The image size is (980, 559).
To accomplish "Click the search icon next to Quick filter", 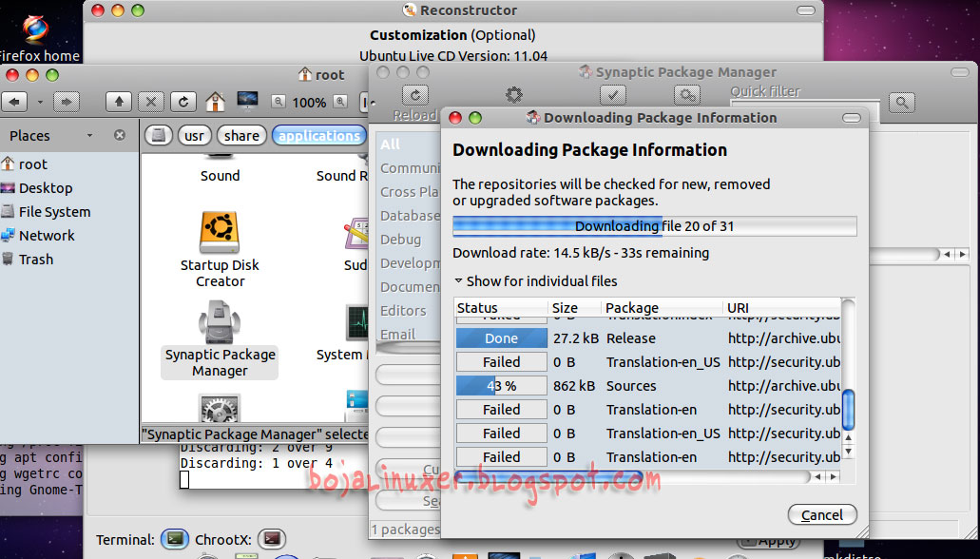I will coord(901,101).
